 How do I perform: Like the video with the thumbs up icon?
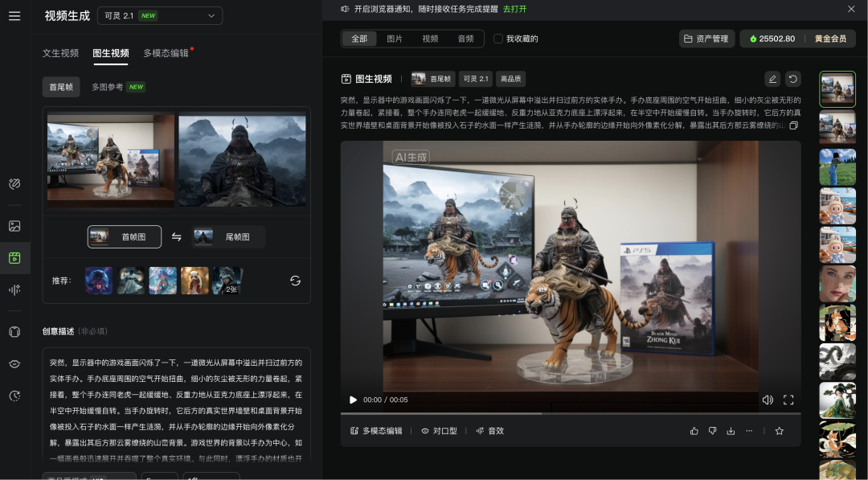tap(694, 431)
